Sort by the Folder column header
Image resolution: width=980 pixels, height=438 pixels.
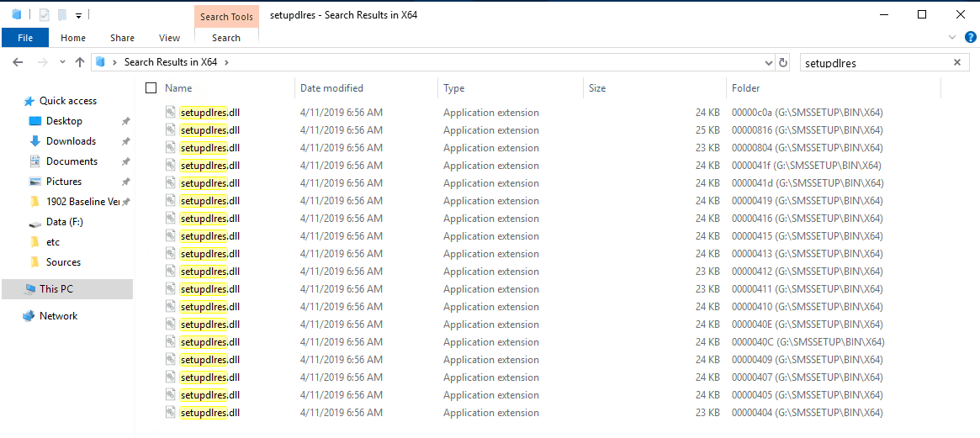pos(745,88)
